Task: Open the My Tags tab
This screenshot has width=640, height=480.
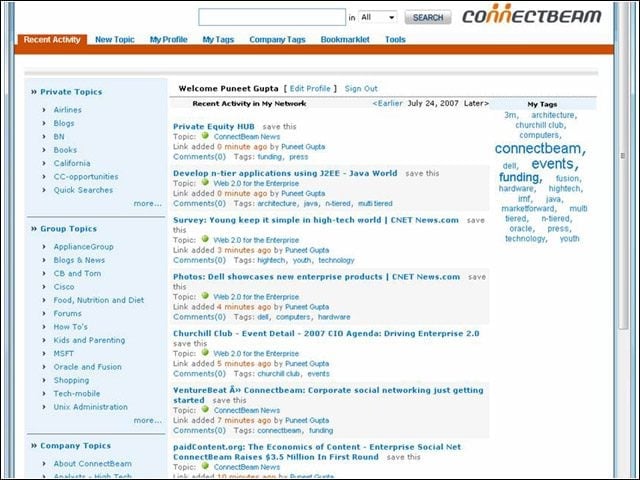Action: click(218, 40)
